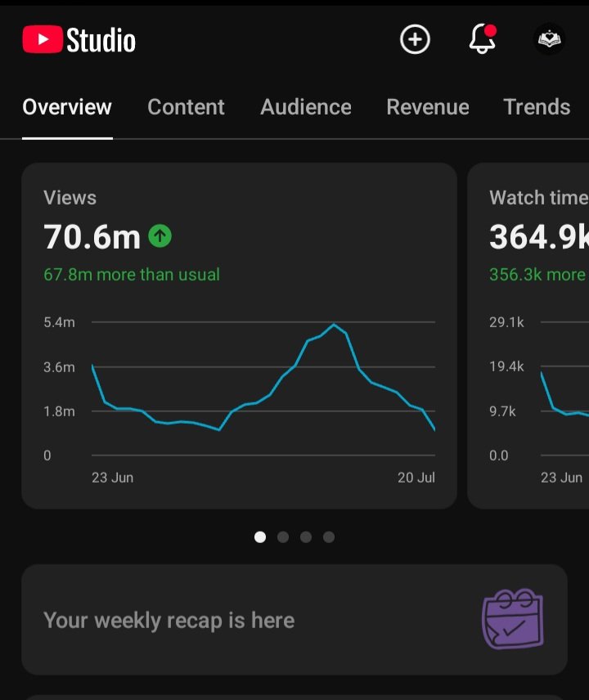Tap the 1.8m axis label
This screenshot has height=700, width=589.
click(x=60, y=411)
